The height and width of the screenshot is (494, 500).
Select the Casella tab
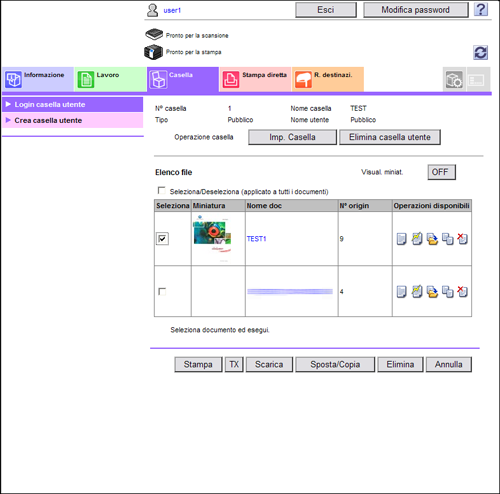[x=183, y=79]
